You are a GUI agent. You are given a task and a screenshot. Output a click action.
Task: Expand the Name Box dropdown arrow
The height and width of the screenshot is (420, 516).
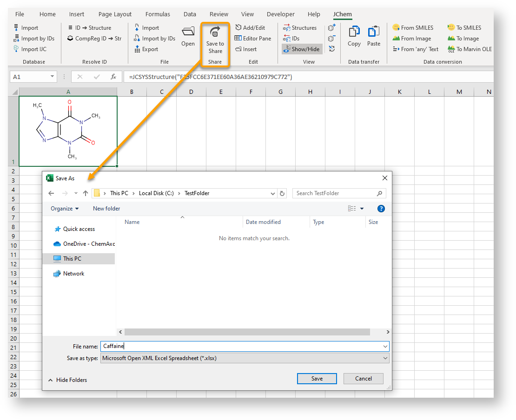pyautogui.click(x=52, y=77)
